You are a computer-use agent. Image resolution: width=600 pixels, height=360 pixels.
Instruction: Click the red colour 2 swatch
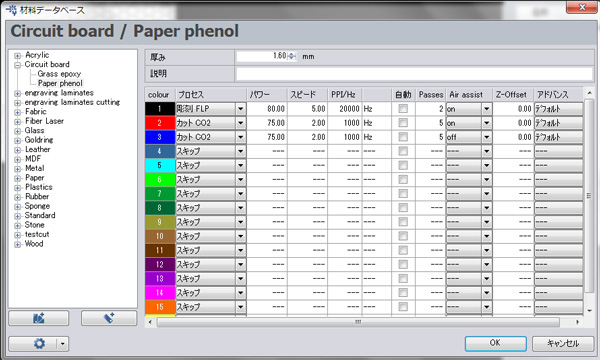(x=160, y=123)
